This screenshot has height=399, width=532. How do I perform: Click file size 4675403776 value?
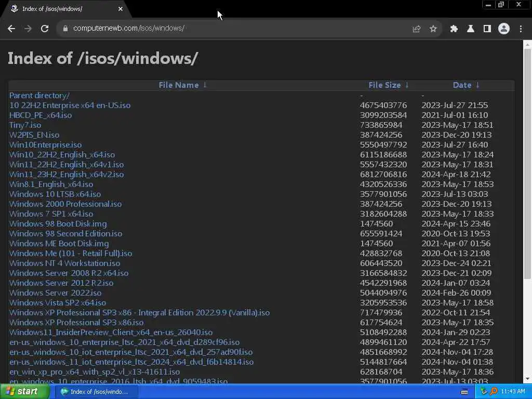pyautogui.click(x=383, y=105)
